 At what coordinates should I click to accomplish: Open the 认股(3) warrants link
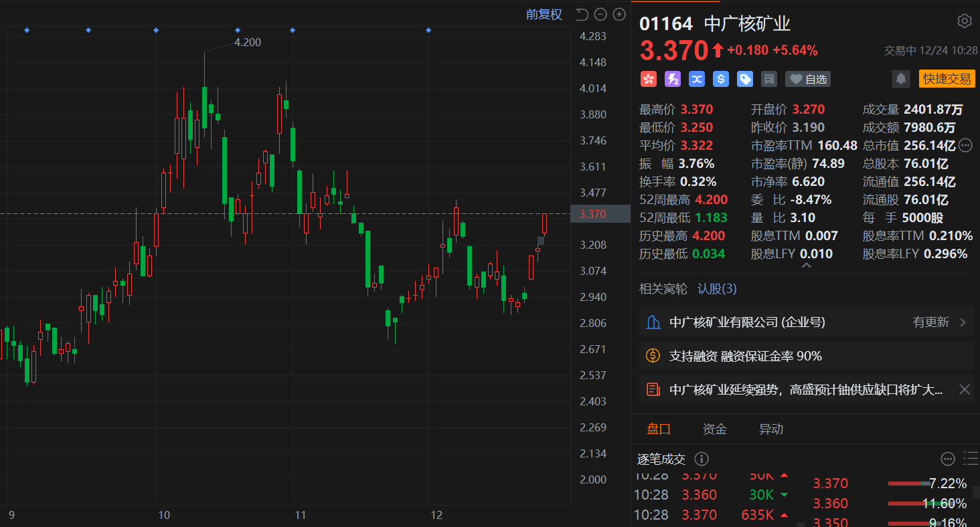pyautogui.click(x=717, y=289)
